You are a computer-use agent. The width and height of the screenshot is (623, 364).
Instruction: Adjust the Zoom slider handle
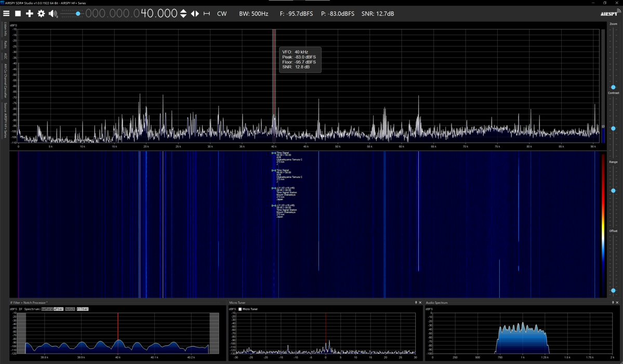[x=613, y=87]
